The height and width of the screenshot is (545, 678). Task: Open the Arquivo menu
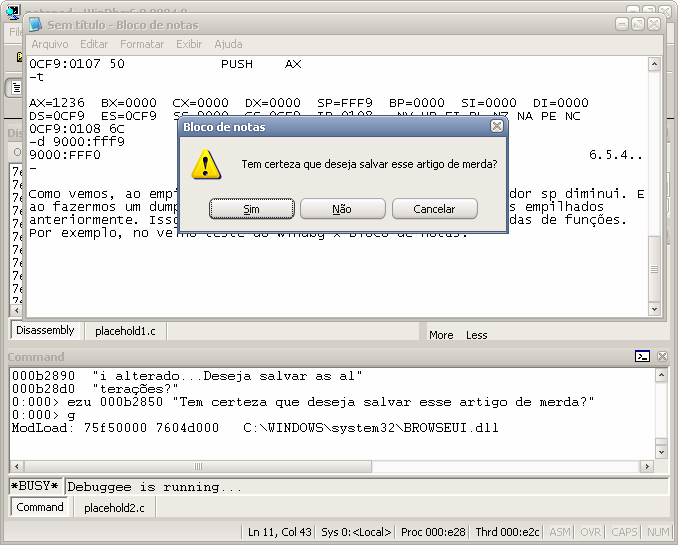(50, 44)
